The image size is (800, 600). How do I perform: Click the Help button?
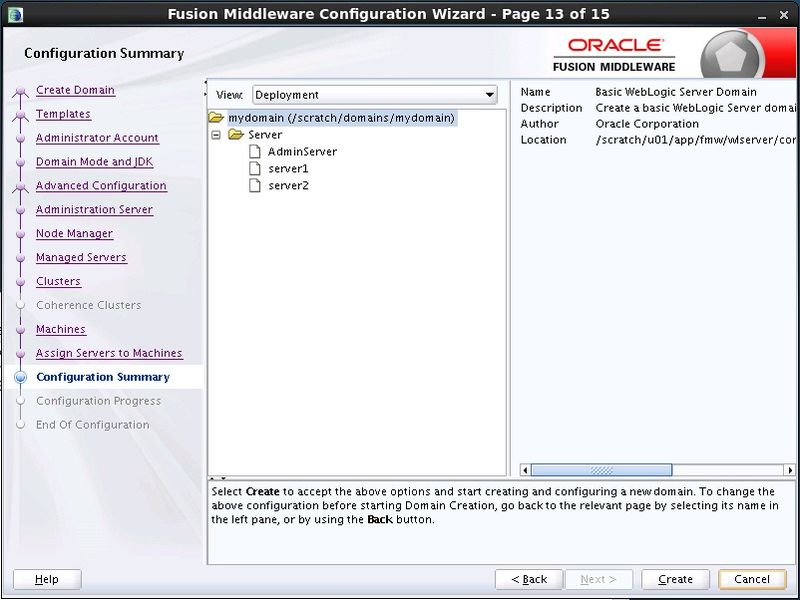(x=47, y=579)
